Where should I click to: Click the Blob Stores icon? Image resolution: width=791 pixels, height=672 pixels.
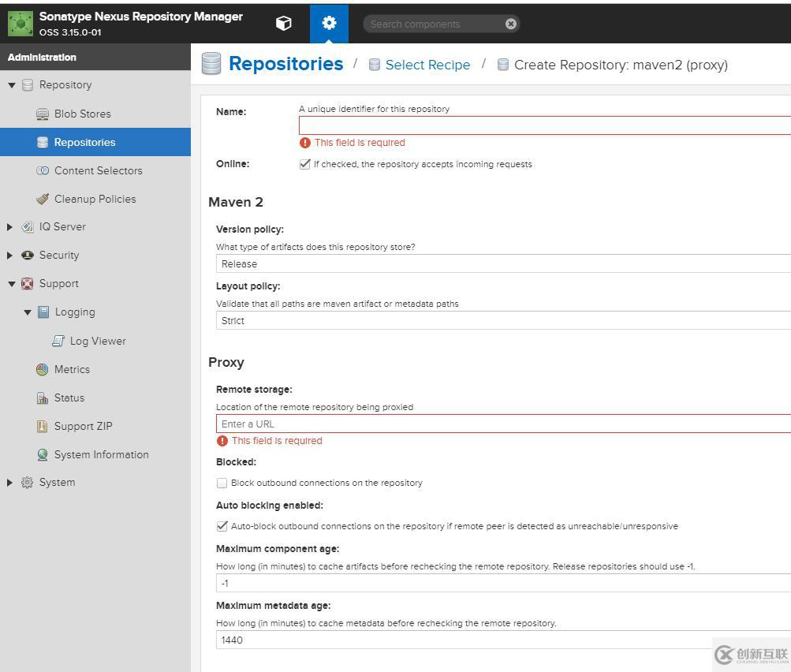(x=43, y=114)
